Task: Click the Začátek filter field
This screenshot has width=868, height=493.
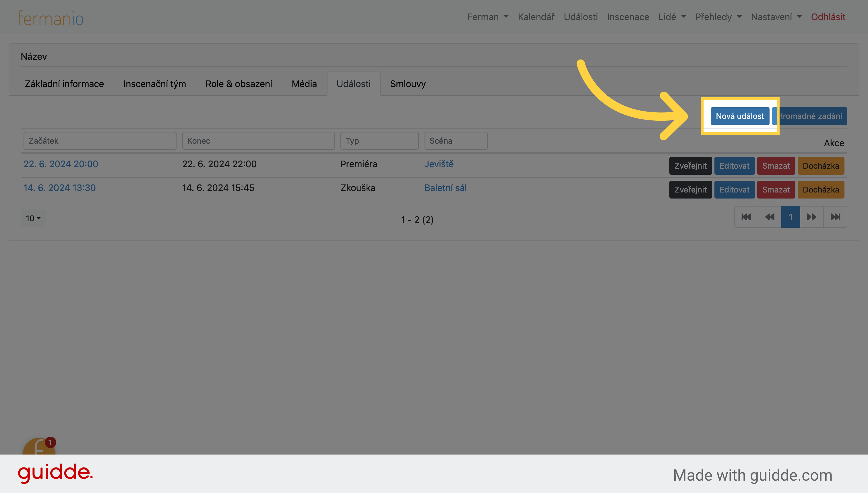Action: [100, 141]
